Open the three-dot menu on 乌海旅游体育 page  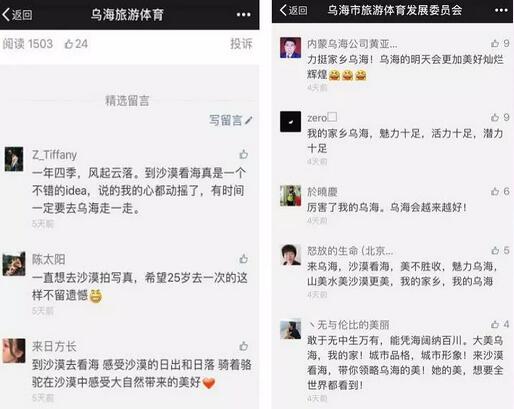click(x=243, y=14)
